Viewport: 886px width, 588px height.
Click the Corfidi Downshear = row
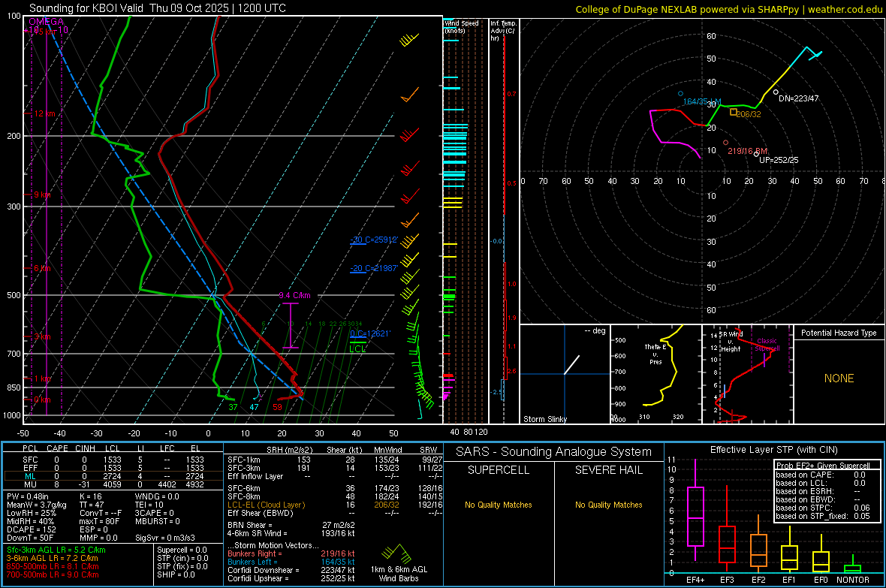click(291, 570)
